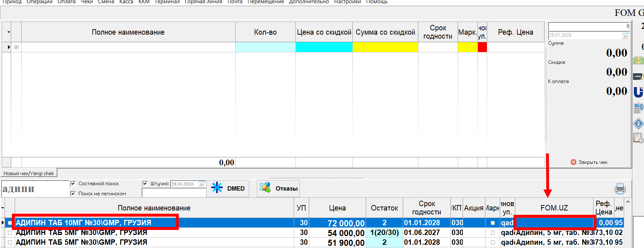Image resolution: width=644 pixels, height=248 pixels.
Task: Click the product list scrollbar up arrow
Action: pyautogui.click(x=628, y=202)
